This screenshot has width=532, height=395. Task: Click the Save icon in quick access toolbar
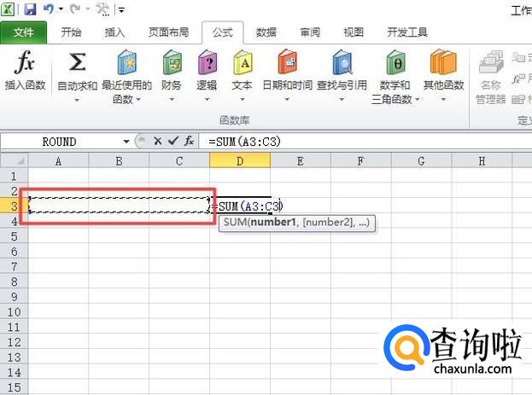tap(30, 9)
